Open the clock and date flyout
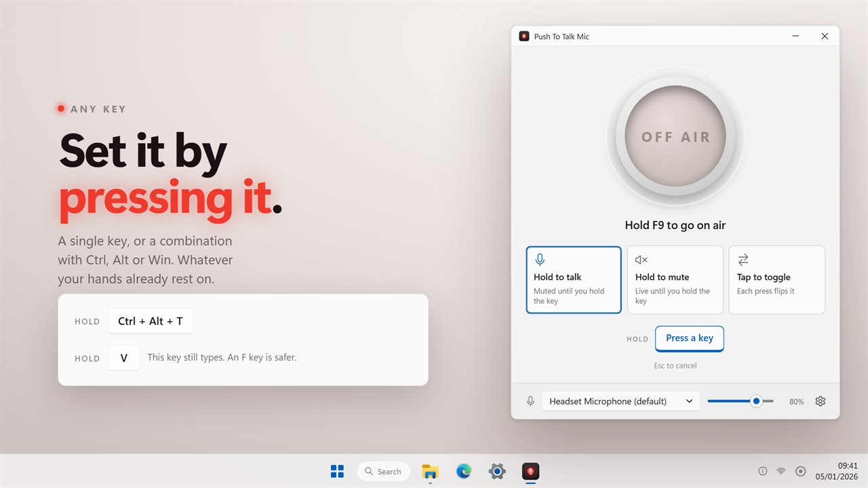This screenshot has height=488, width=868. pyautogui.click(x=838, y=471)
